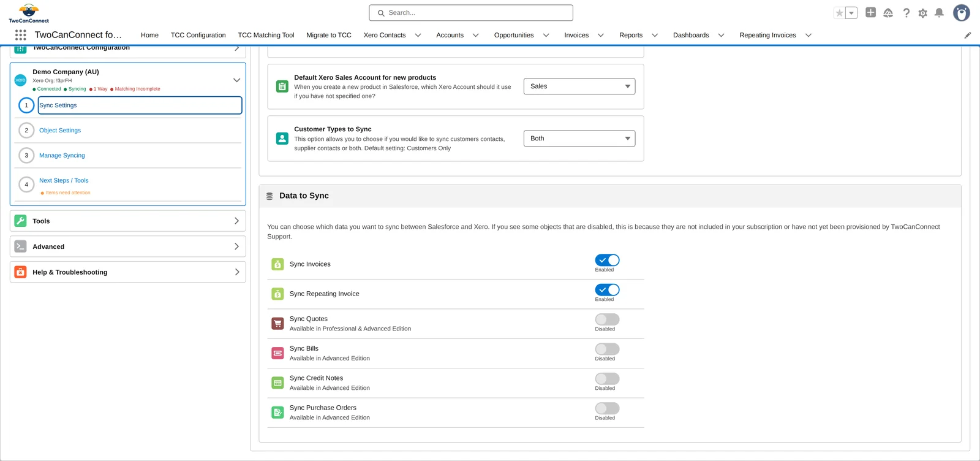
Task: Click the Tools wrench icon
Action: click(x=20, y=221)
